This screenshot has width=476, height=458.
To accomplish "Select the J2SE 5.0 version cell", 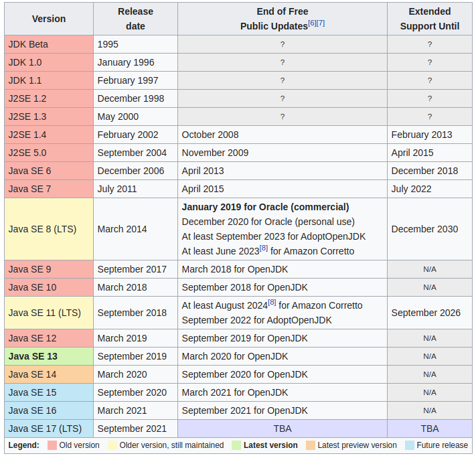I will 49,153.
